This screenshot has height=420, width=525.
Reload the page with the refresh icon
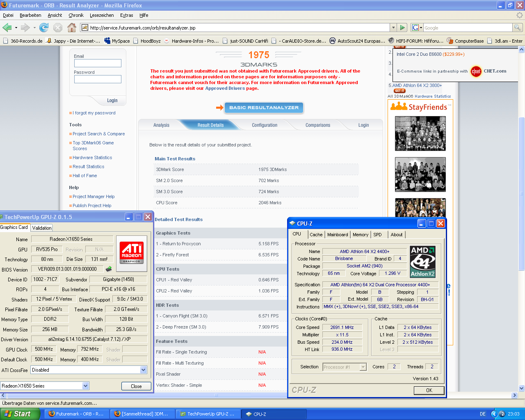click(x=44, y=27)
